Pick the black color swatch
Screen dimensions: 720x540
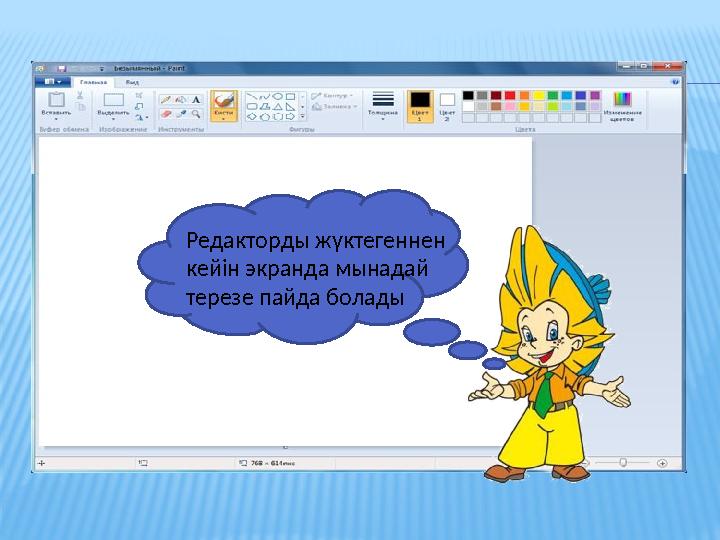467,96
